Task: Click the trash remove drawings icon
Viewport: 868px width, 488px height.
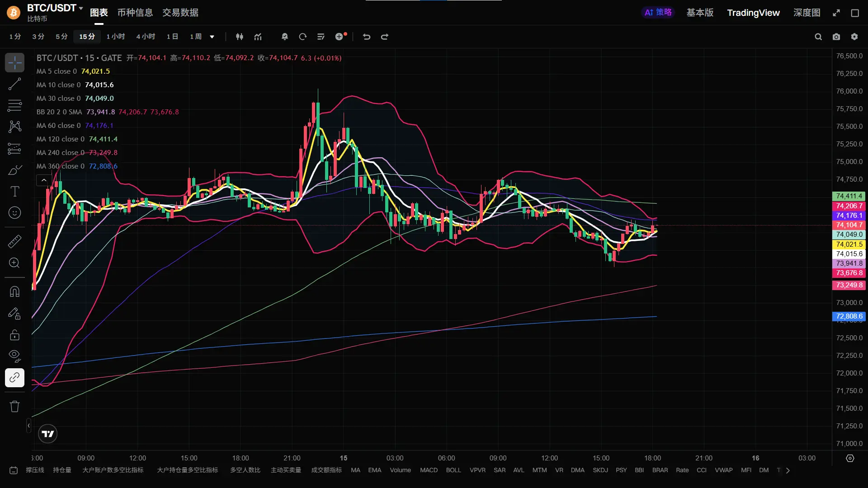Action: coord(14,406)
